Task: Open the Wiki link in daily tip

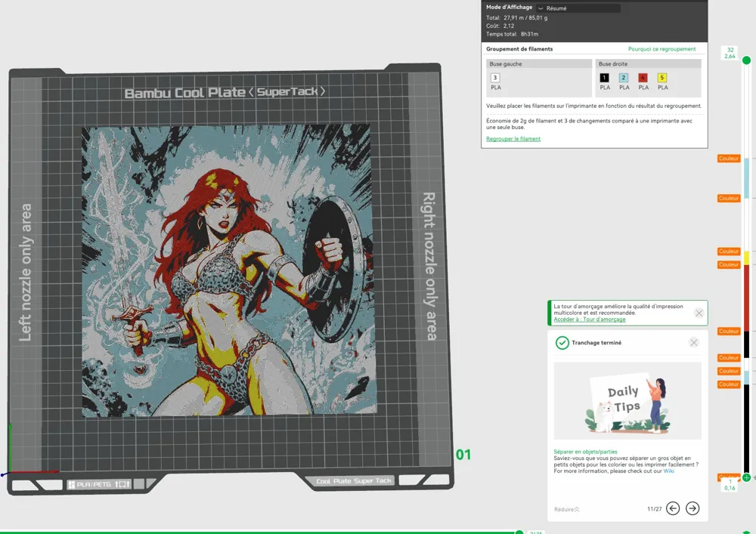Action: (x=668, y=471)
